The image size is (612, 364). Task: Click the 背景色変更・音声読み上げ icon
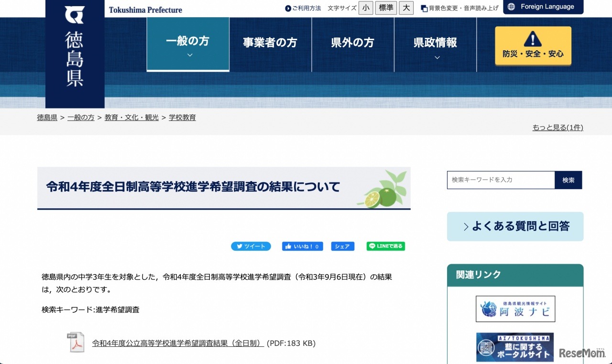tap(424, 8)
